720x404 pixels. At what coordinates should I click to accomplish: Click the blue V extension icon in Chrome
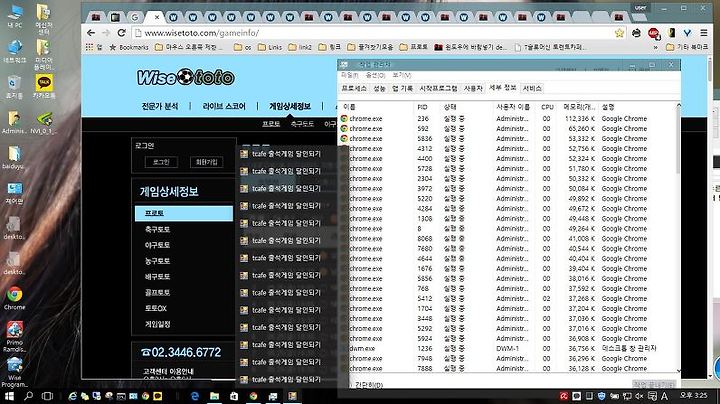pyautogui.click(x=687, y=33)
